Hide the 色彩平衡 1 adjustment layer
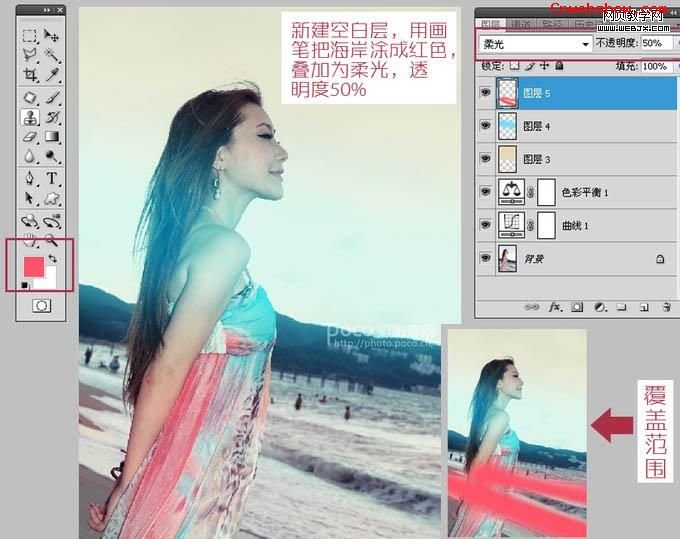The width and height of the screenshot is (680, 539). pos(485,191)
